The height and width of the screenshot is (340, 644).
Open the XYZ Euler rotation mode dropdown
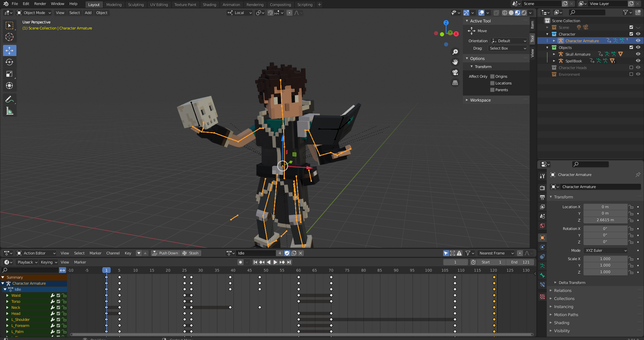pos(606,250)
